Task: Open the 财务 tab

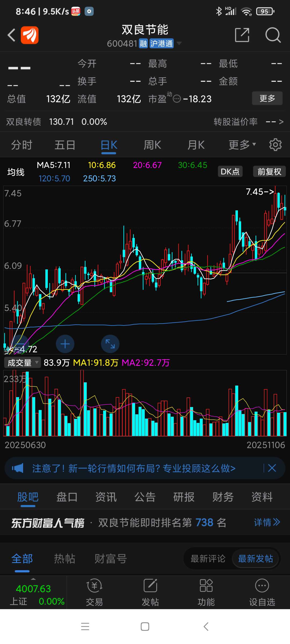Action: coord(223,497)
